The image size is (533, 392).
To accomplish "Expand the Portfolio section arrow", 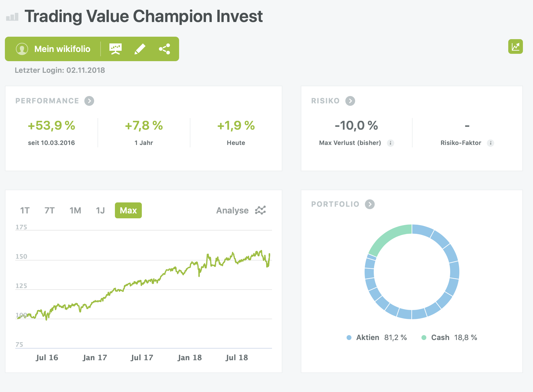I will click(x=370, y=204).
